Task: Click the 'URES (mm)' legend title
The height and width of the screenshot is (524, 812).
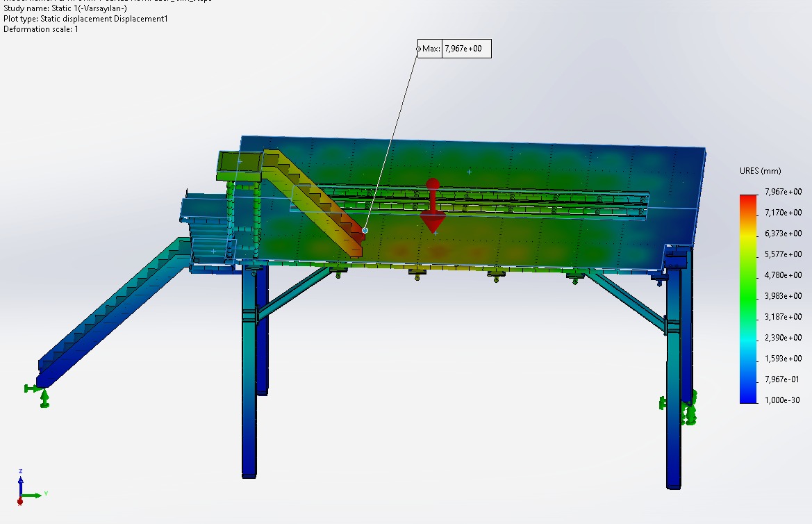Action: pyautogui.click(x=761, y=171)
